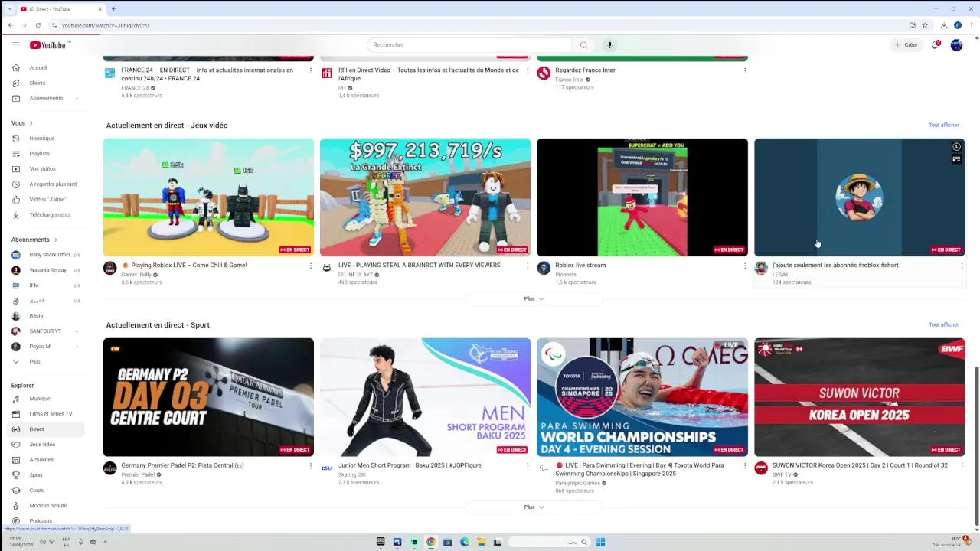
Task: Open Historique in sidebar
Action: [44, 139]
